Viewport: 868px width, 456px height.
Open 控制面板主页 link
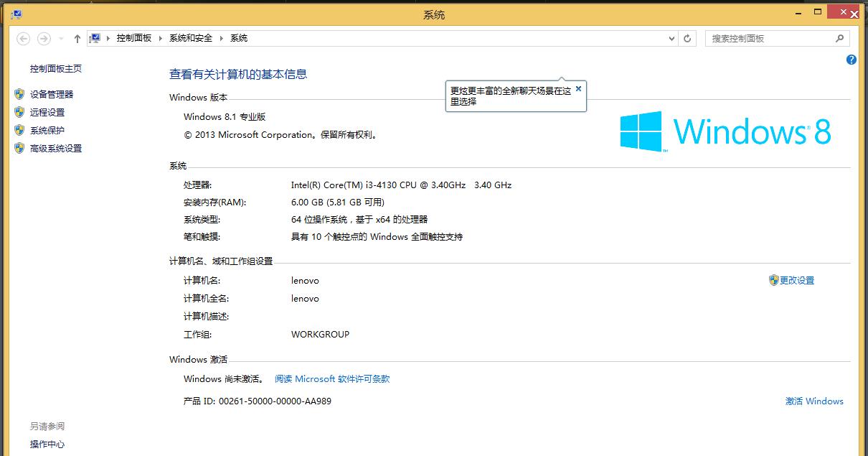point(56,69)
